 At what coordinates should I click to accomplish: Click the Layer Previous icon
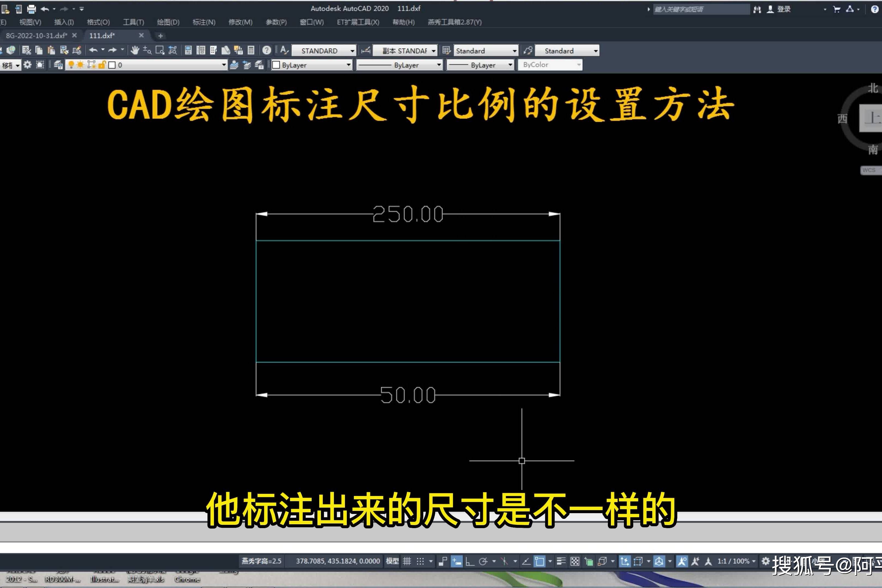coord(247,65)
